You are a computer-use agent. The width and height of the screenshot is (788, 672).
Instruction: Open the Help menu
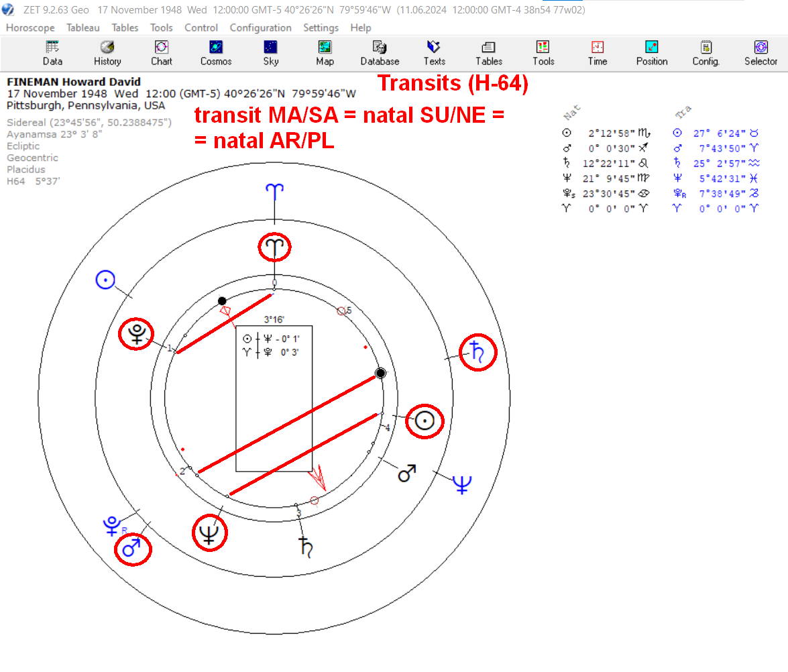click(x=360, y=27)
